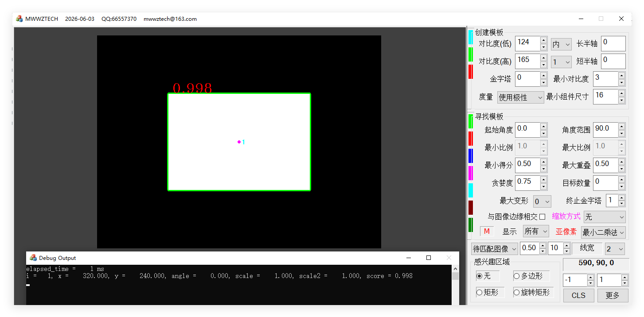The image size is (644, 317).
Task: Select the 多边形 region radio button
Action: pos(516,276)
